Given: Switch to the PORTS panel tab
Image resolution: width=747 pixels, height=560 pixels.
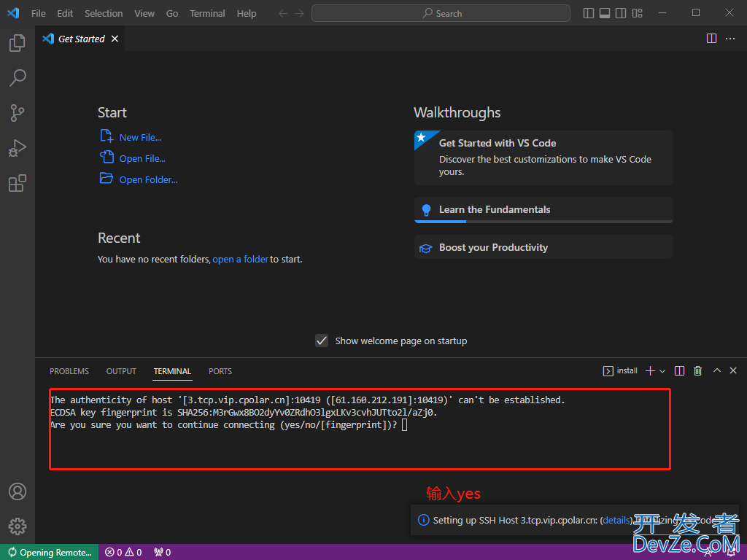Looking at the screenshot, I should point(220,371).
